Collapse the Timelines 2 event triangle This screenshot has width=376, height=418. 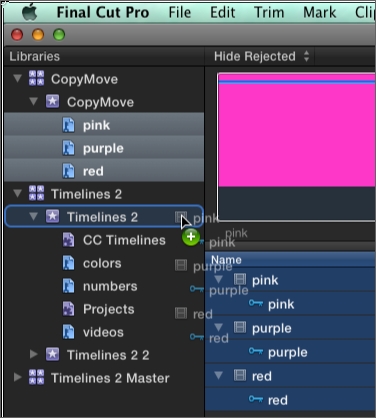(x=33, y=217)
